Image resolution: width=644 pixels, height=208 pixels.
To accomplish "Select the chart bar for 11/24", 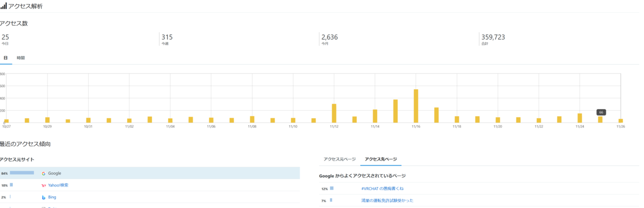I will (580, 118).
